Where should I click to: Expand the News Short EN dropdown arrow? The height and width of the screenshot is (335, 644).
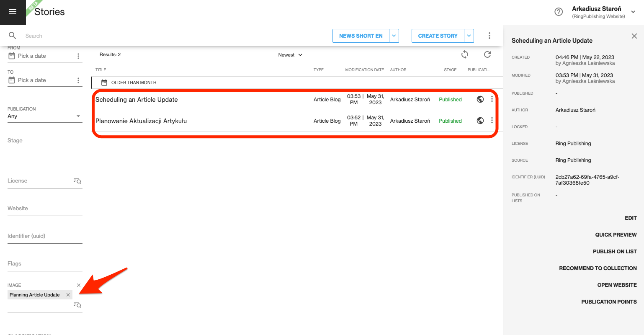394,36
